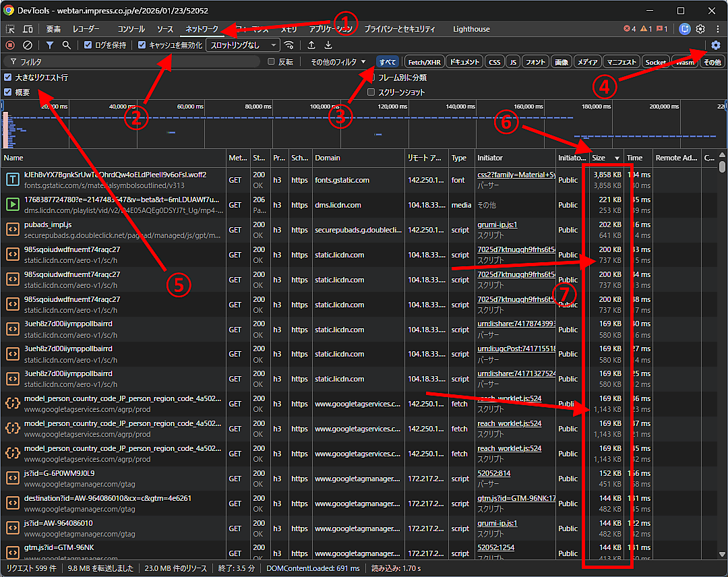The height and width of the screenshot is (577, 728).
Task: Expand the その他のフィルタ dropdown
Action: click(x=338, y=62)
